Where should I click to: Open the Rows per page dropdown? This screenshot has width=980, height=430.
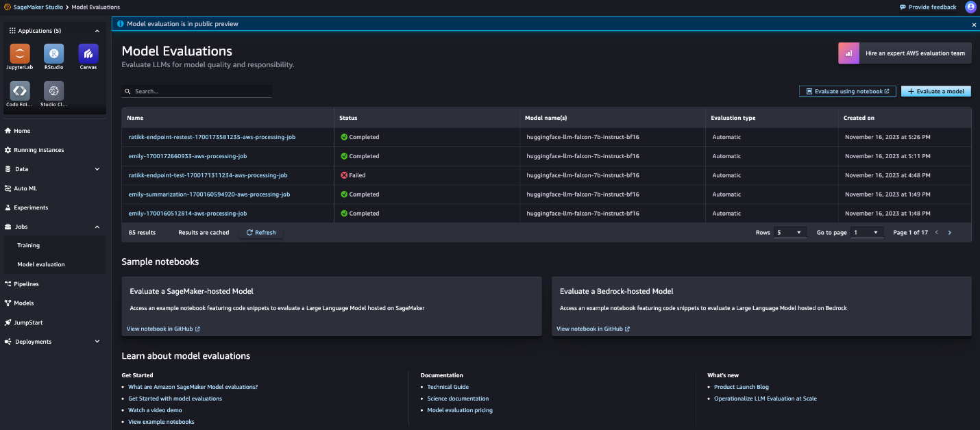789,232
